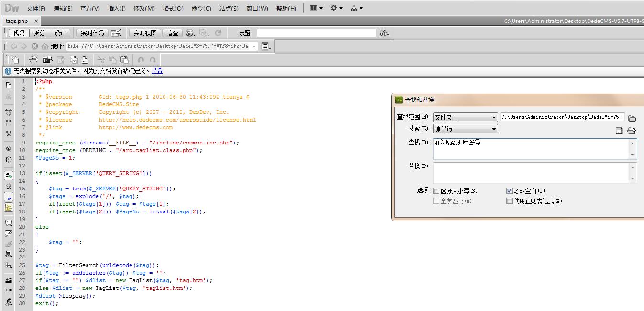Toggle line numbers with the # icon
This screenshot has width=644, height=311.
point(9,176)
